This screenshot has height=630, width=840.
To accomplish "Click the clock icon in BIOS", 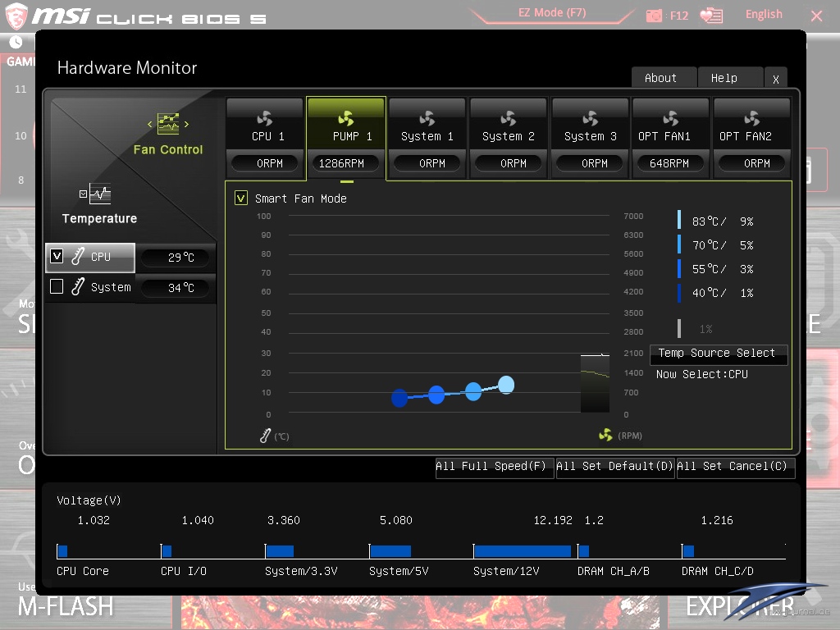I will 16,42.
